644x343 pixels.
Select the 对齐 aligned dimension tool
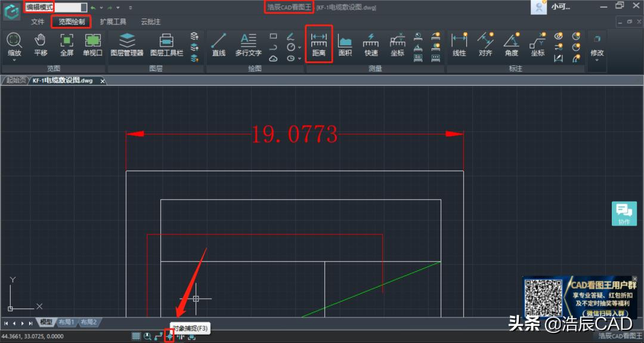pos(485,45)
